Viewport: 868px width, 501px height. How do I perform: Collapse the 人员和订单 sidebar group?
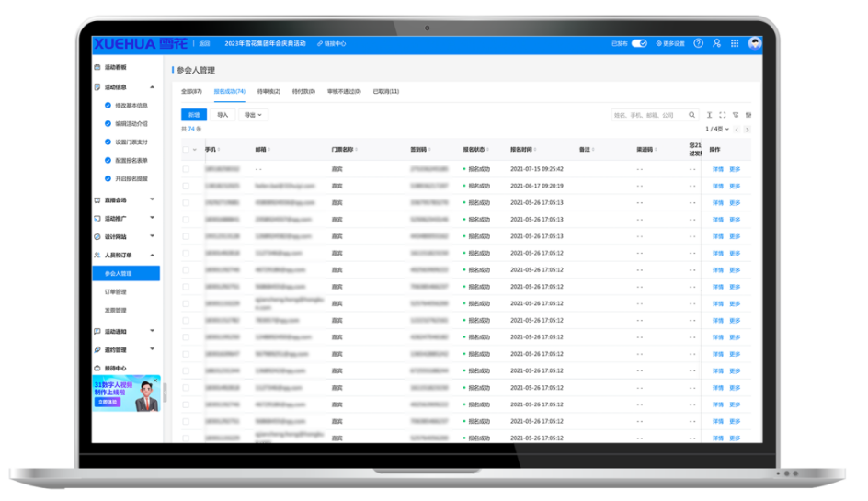(153, 256)
